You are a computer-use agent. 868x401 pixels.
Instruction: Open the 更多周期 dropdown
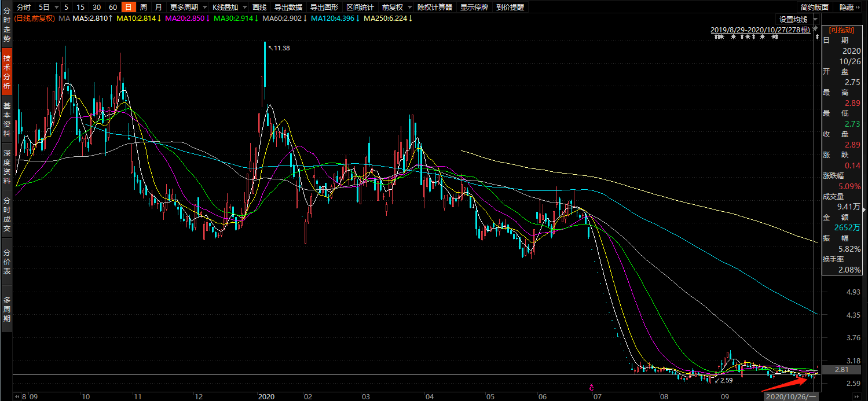(x=187, y=8)
